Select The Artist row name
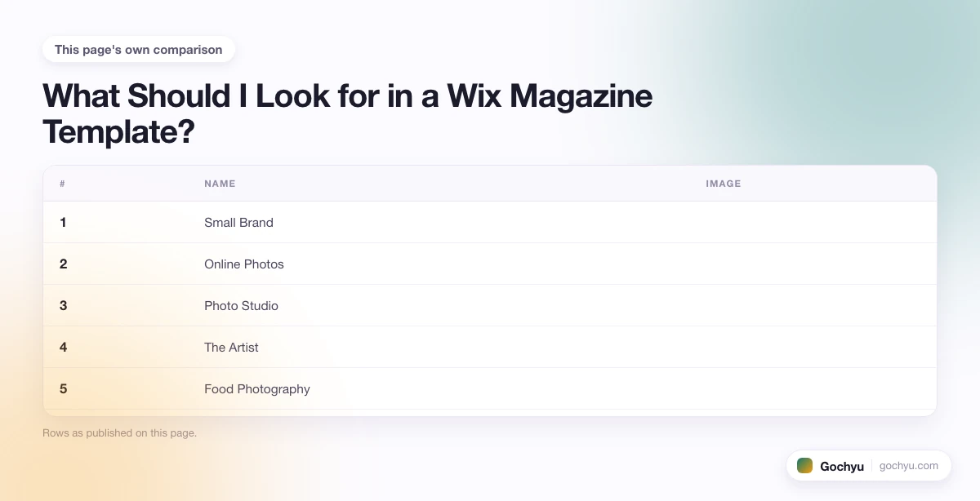Viewport: 980px width, 501px height. tap(231, 347)
